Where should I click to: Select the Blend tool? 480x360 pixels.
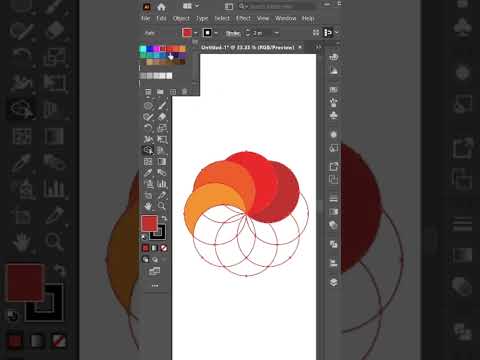click(x=162, y=173)
